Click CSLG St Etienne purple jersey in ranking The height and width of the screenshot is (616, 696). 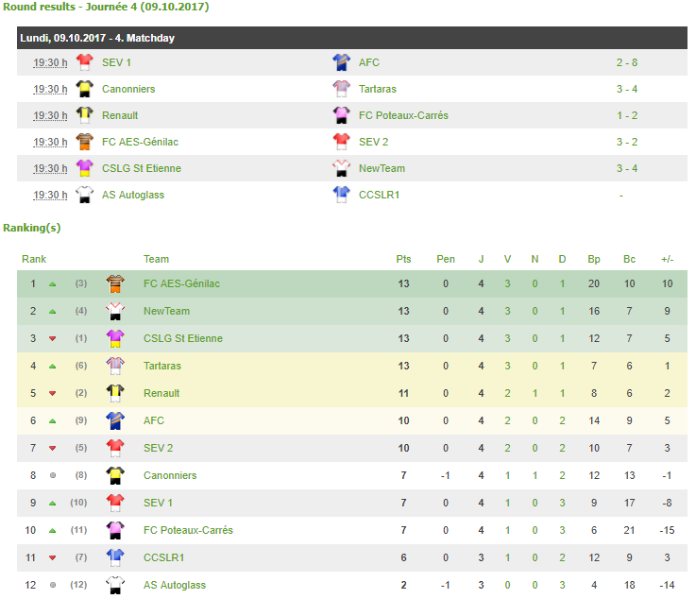(x=115, y=338)
